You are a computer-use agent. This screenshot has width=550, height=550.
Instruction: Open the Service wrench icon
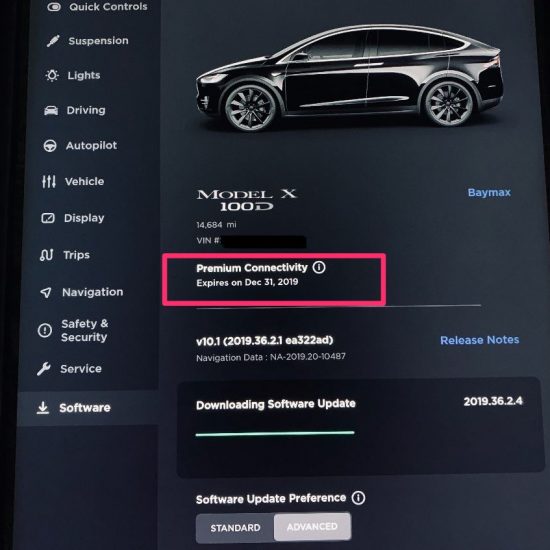click(44, 369)
